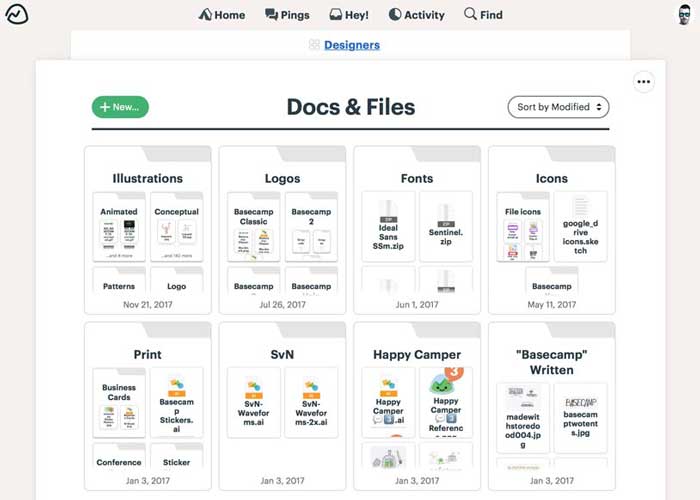
Task: Open the user avatar profile menu
Action: (684, 15)
